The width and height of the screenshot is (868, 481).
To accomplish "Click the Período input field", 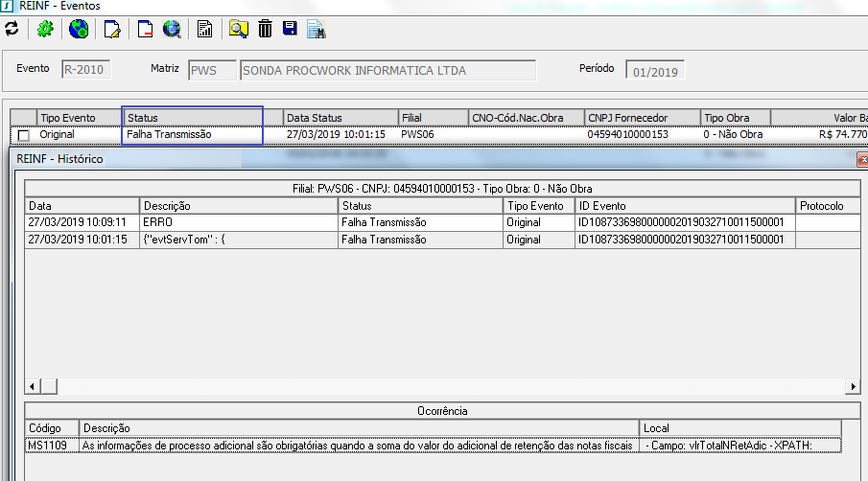I will pyautogui.click(x=655, y=71).
